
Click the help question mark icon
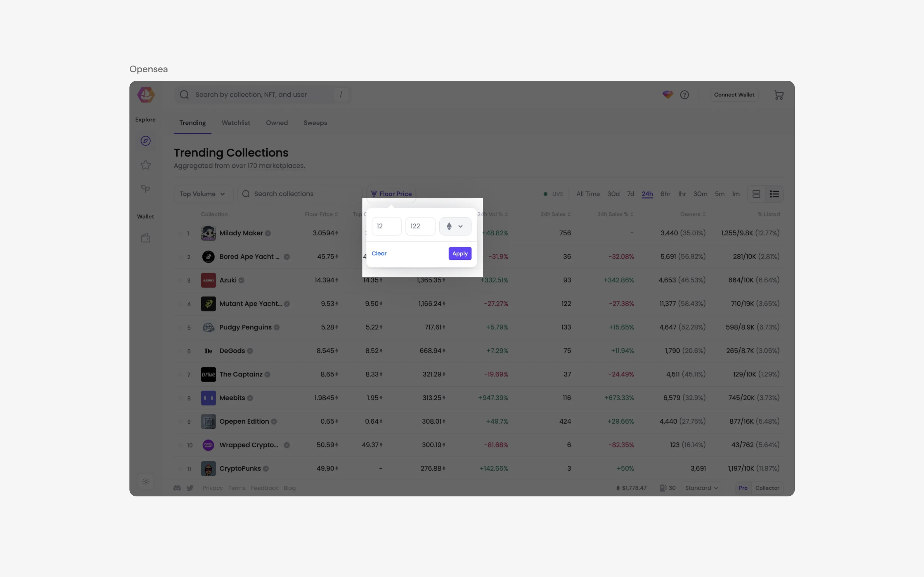tap(685, 95)
